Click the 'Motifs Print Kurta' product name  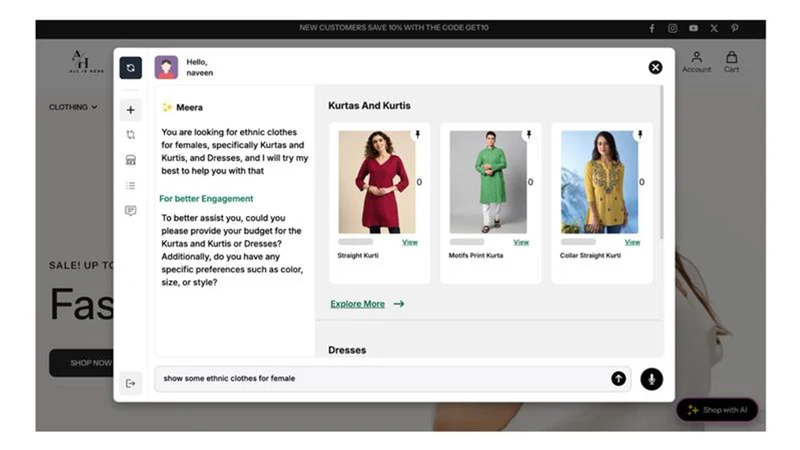[476, 256]
